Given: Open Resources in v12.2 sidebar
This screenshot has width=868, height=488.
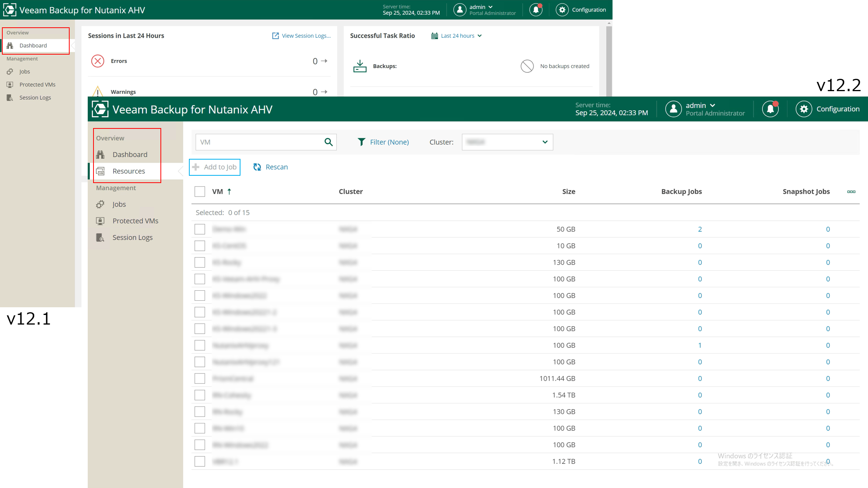Looking at the screenshot, I should coord(129,171).
